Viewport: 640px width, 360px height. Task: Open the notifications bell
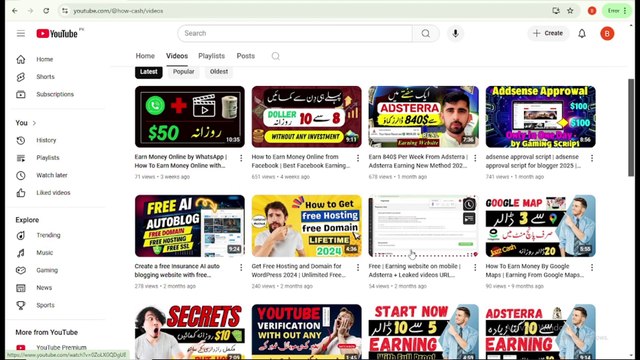click(x=582, y=33)
